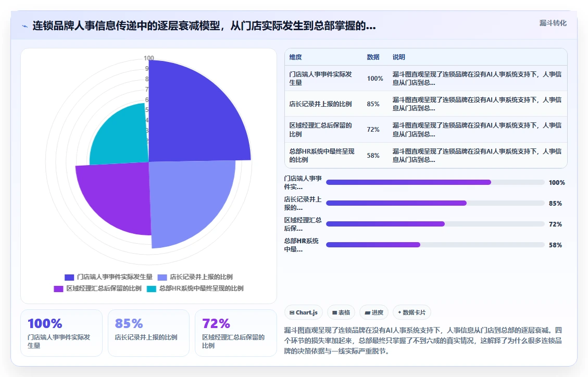The height and width of the screenshot is (377, 588).
Task: Click the 表格 tag chip
Action: pos(341,312)
